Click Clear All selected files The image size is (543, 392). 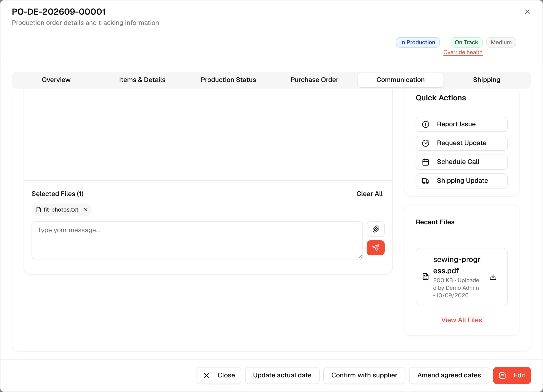pyautogui.click(x=369, y=194)
